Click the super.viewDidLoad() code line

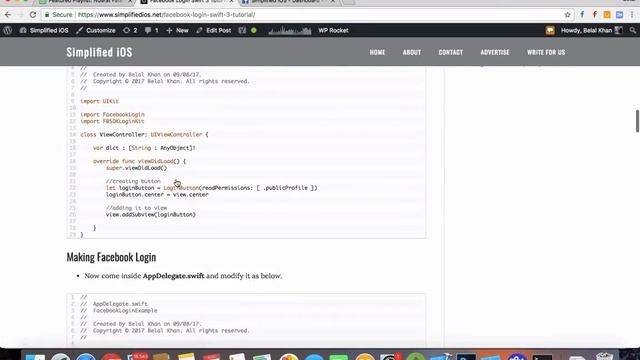[136, 168]
